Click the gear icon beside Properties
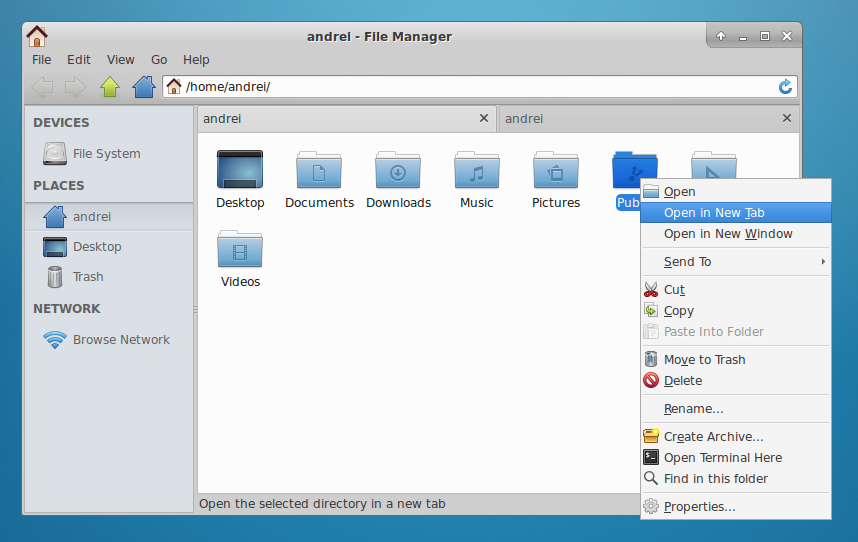858x542 pixels. pyautogui.click(x=651, y=506)
